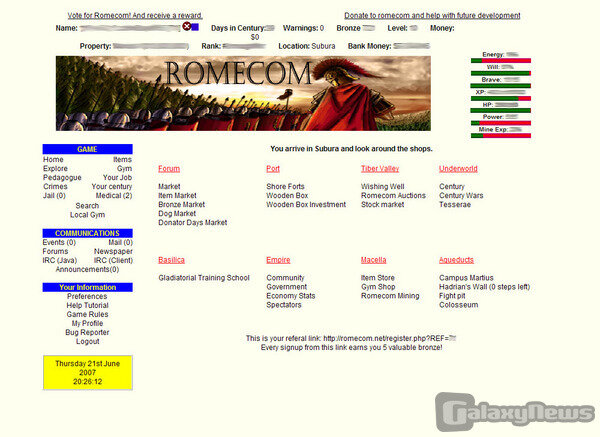Open Gladiatorial Training School link
The height and width of the screenshot is (437, 600).
204,278
